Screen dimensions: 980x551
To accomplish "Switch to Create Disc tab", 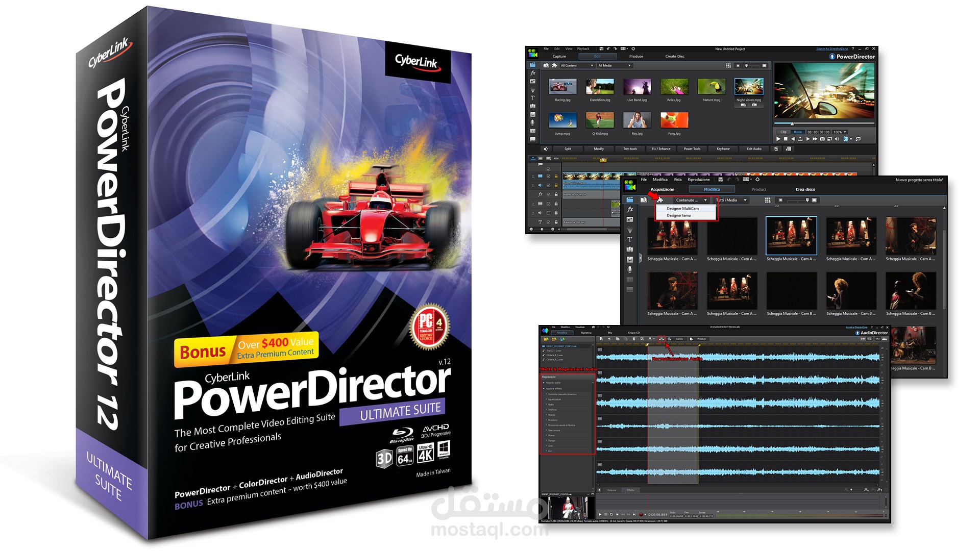I will [x=675, y=56].
